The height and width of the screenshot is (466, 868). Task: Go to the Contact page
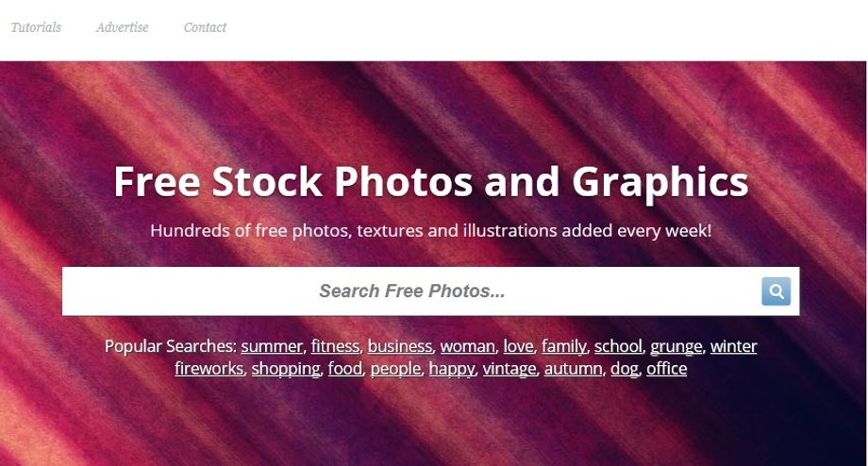[x=205, y=27]
